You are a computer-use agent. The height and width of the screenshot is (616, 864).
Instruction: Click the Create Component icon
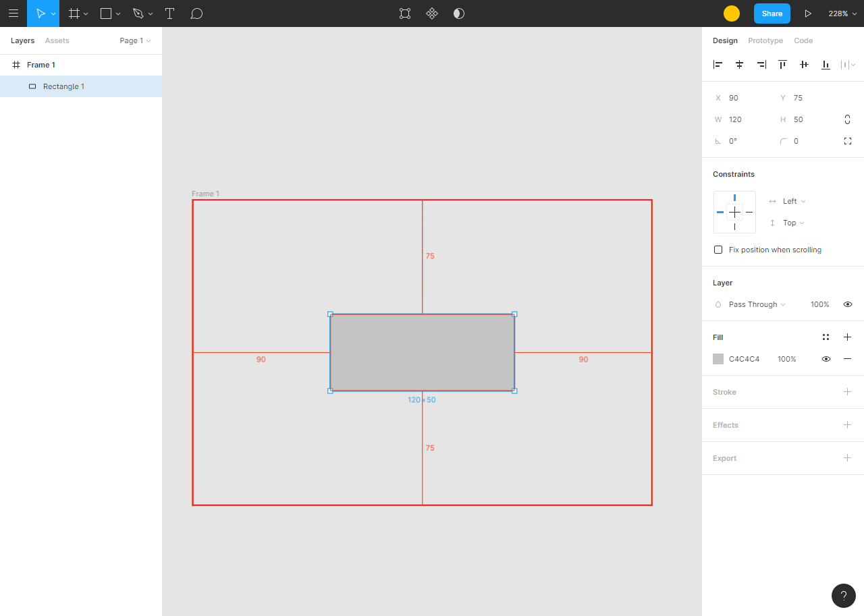point(432,13)
